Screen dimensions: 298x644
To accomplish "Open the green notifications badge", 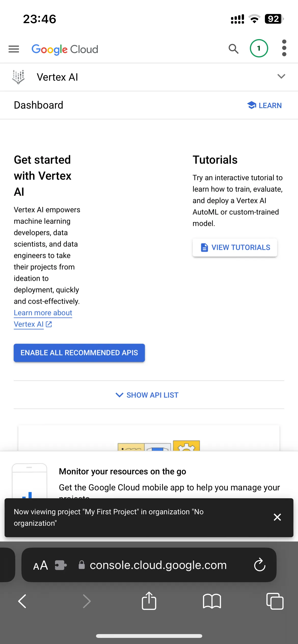I will pos(259,48).
